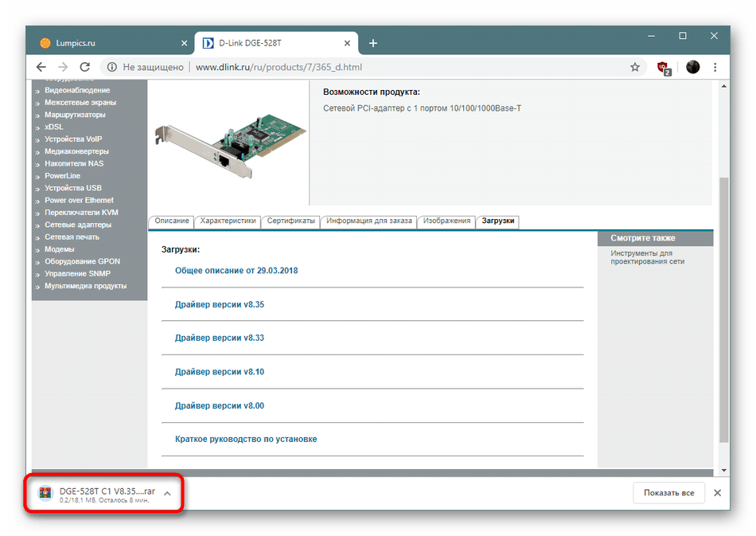Screen dimensions: 756x536
Task: Close the Lumpics.ru tab
Action: 184,44
